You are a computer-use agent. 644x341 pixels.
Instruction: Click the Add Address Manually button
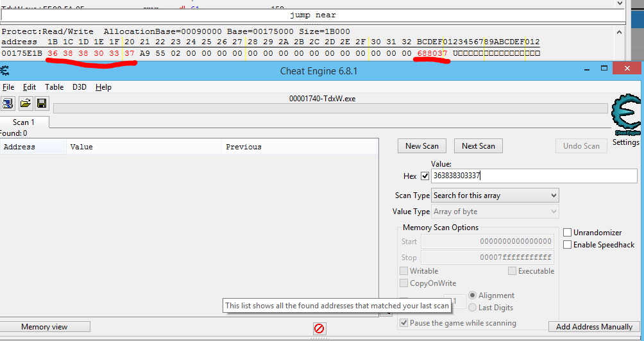594,327
